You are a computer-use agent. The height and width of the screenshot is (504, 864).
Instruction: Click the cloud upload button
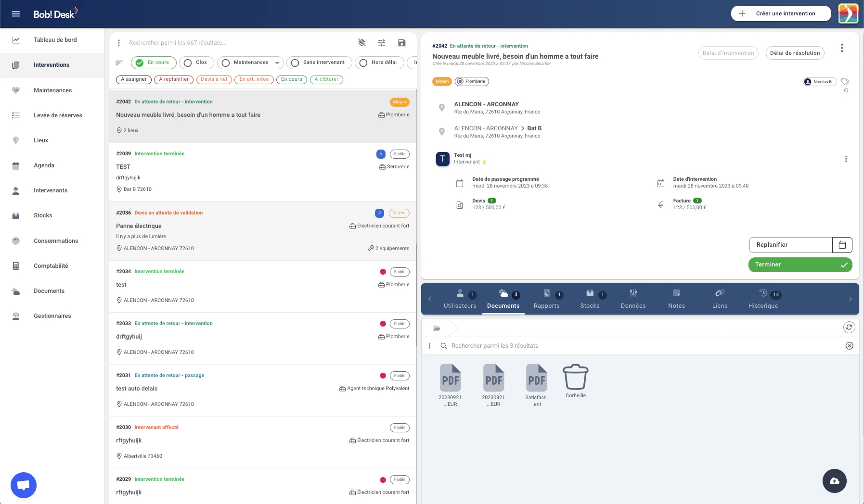[834, 481]
